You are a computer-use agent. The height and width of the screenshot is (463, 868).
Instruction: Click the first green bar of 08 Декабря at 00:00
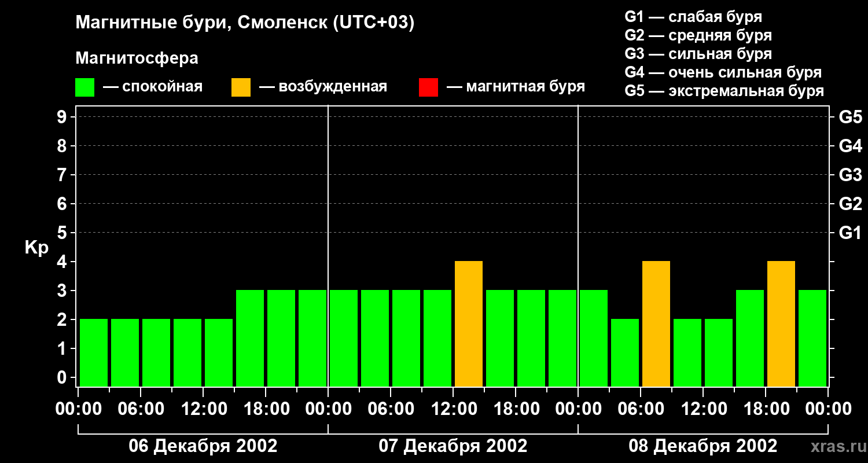tap(594, 339)
